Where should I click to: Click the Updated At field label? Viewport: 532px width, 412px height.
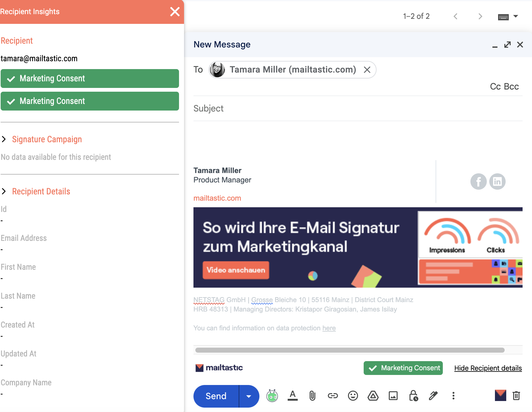19,354
